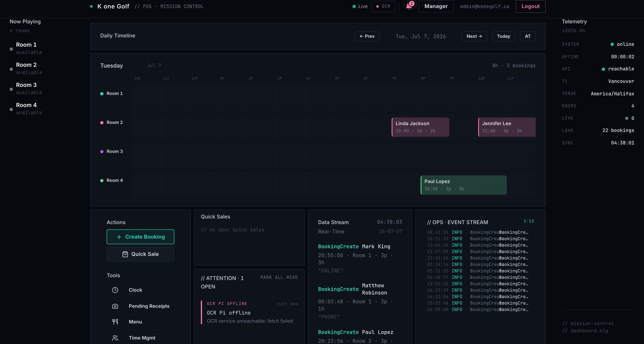Click the Room 3 timeline row label
644x344 pixels.
pyautogui.click(x=112, y=151)
